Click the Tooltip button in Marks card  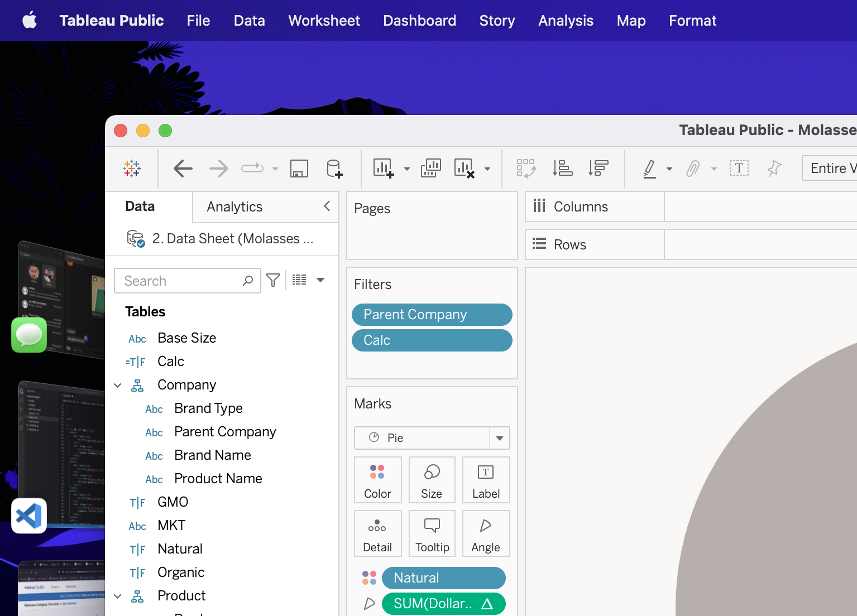coord(432,534)
